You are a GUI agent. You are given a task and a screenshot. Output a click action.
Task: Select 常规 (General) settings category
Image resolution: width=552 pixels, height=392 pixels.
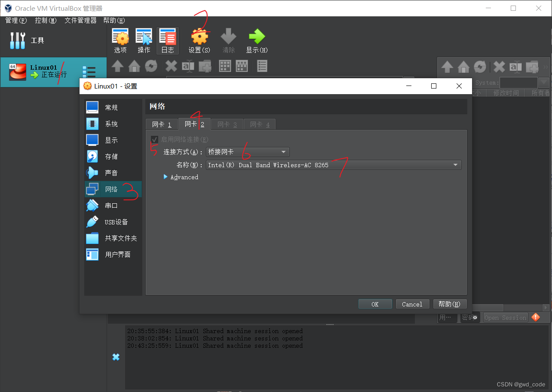(113, 107)
